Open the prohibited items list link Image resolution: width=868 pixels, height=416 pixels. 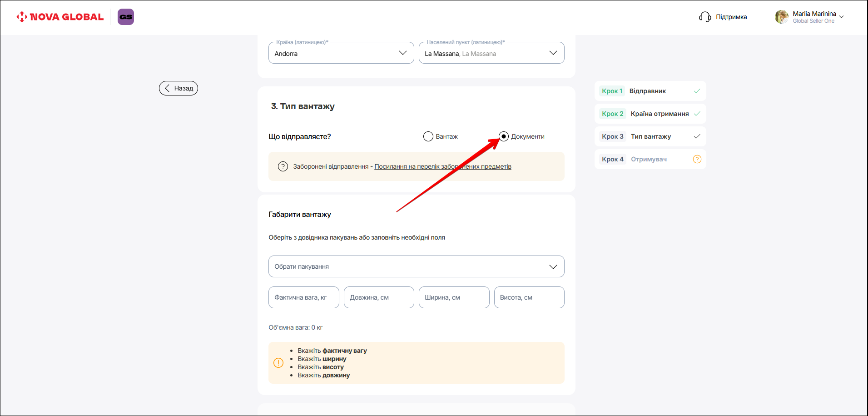[x=442, y=166]
